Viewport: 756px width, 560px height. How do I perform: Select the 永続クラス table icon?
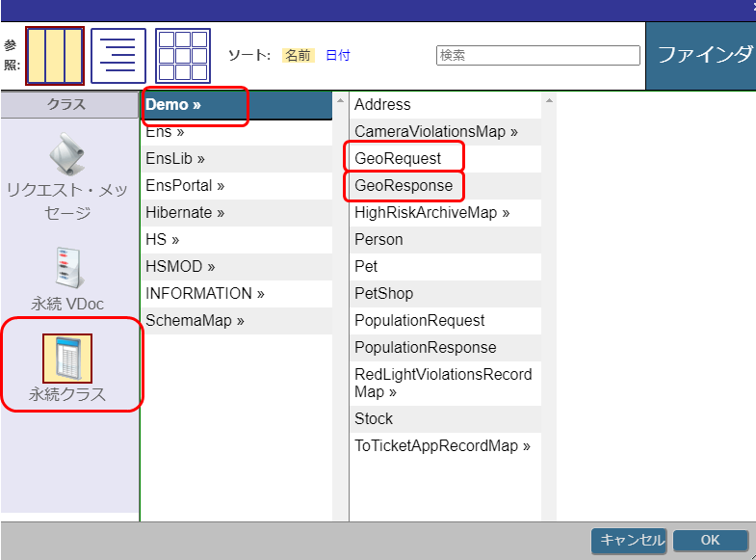[x=67, y=360]
